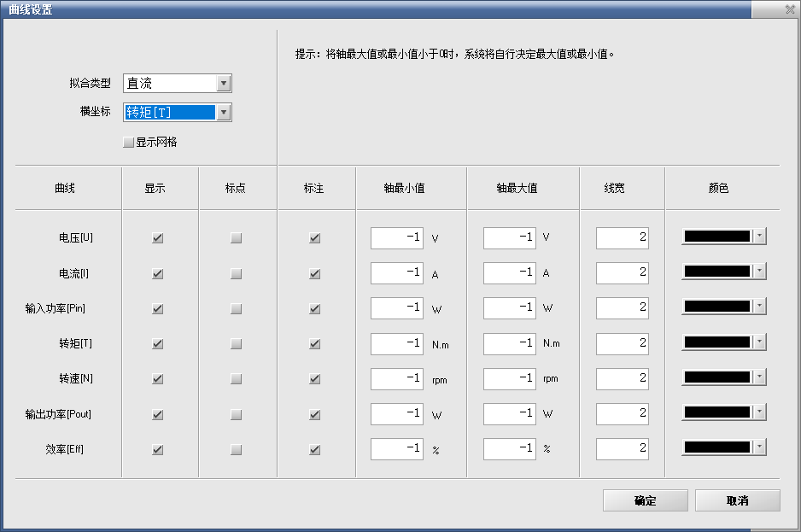
Task: Enable 标点 markers for 电流[I] curve
Action: click(x=236, y=274)
